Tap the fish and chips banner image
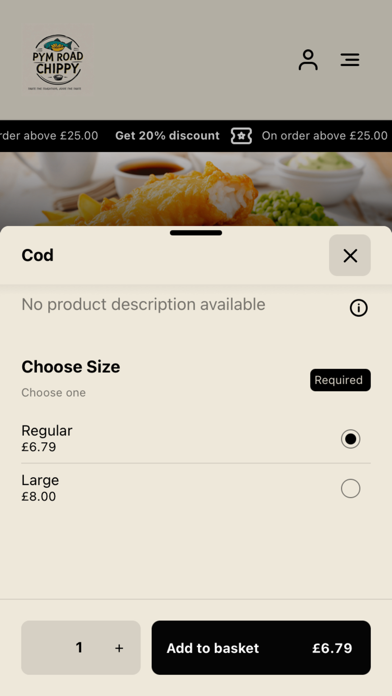The image size is (392, 696). [x=196, y=189]
